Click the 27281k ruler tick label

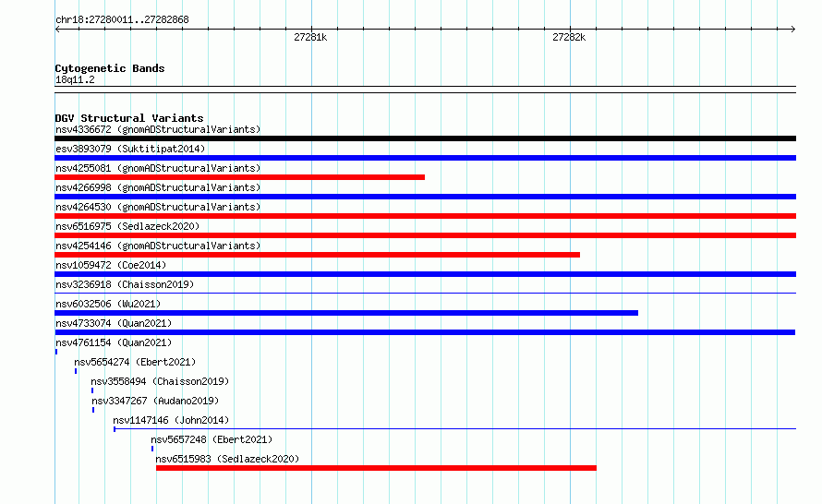pos(310,37)
